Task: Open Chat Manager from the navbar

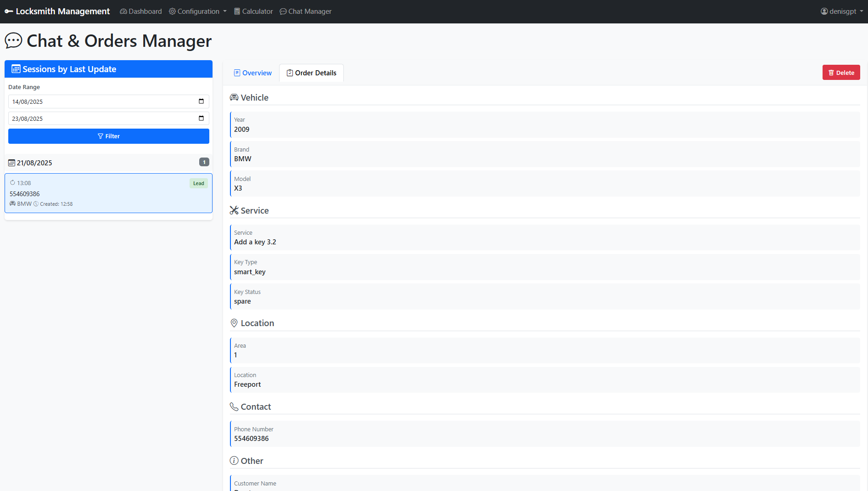Action: tap(305, 11)
